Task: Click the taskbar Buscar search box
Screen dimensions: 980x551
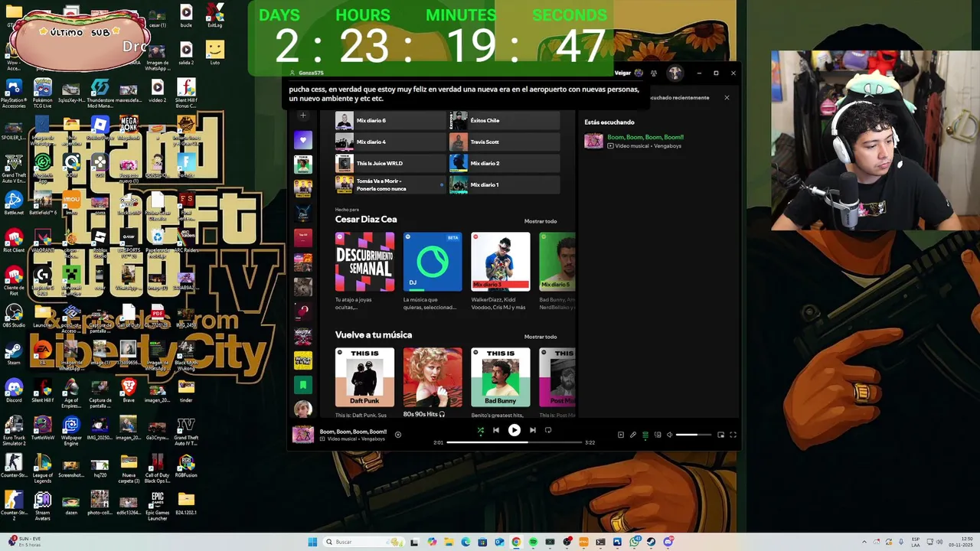Action: [x=363, y=542]
